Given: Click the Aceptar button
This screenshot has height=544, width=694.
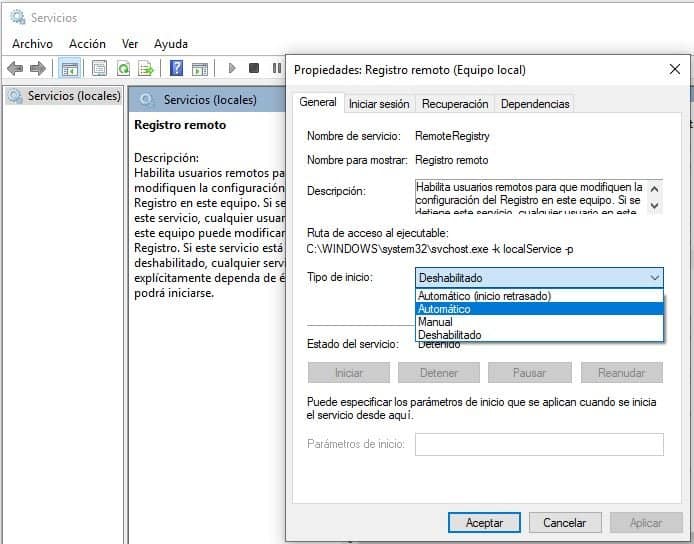Looking at the screenshot, I should click(484, 523).
